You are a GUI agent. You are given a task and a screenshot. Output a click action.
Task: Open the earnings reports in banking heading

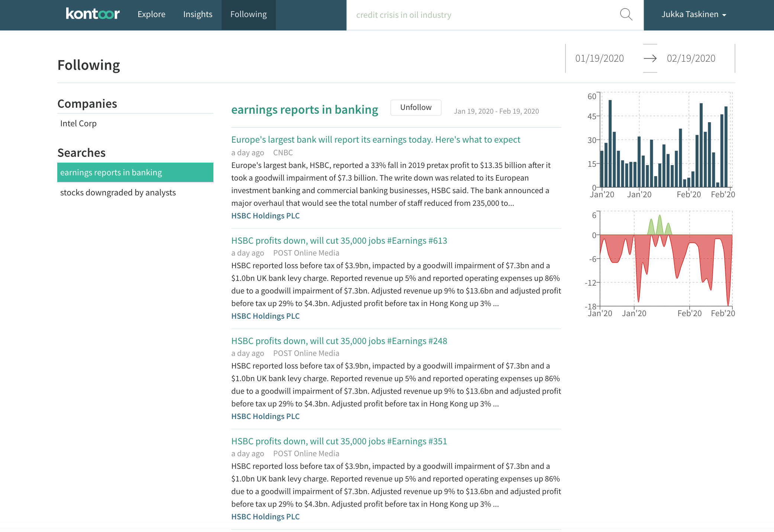coord(304,110)
